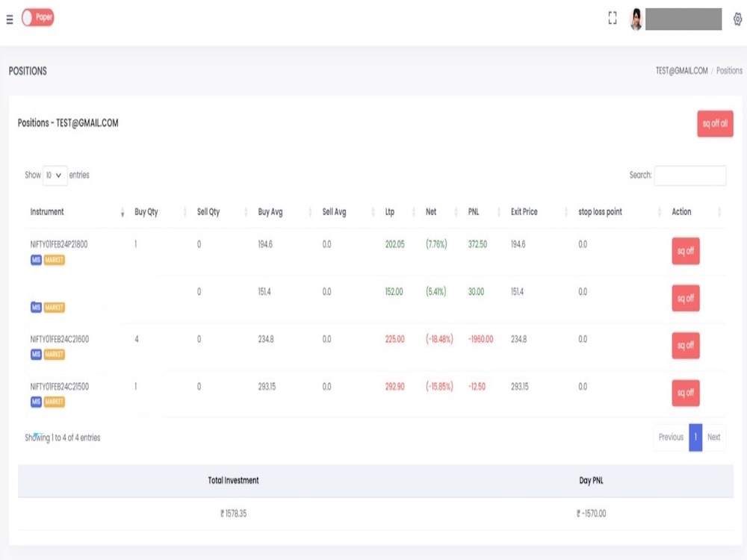This screenshot has height=560, width=747.
Task: Click PNL value 30.00
Action: click(476, 291)
